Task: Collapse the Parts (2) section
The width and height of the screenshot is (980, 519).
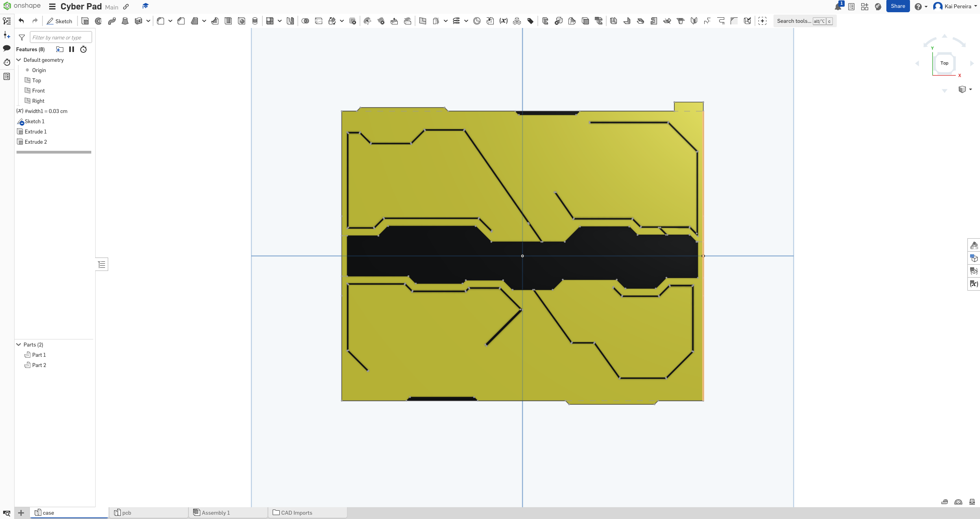Action: tap(18, 345)
